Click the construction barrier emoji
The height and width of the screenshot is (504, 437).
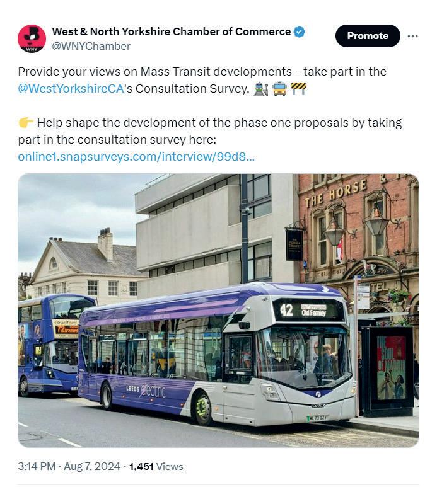pos(298,88)
